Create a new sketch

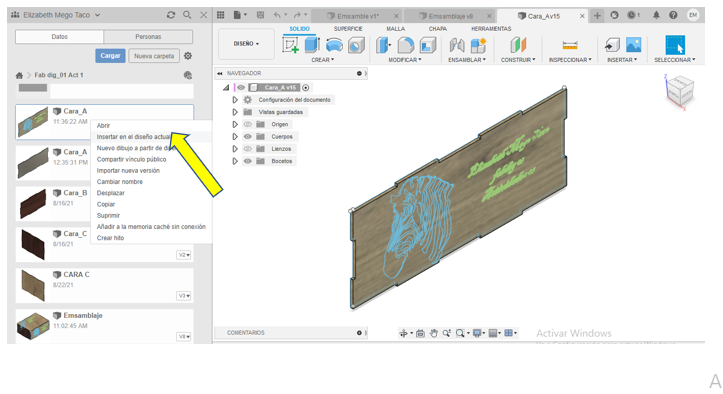290,45
